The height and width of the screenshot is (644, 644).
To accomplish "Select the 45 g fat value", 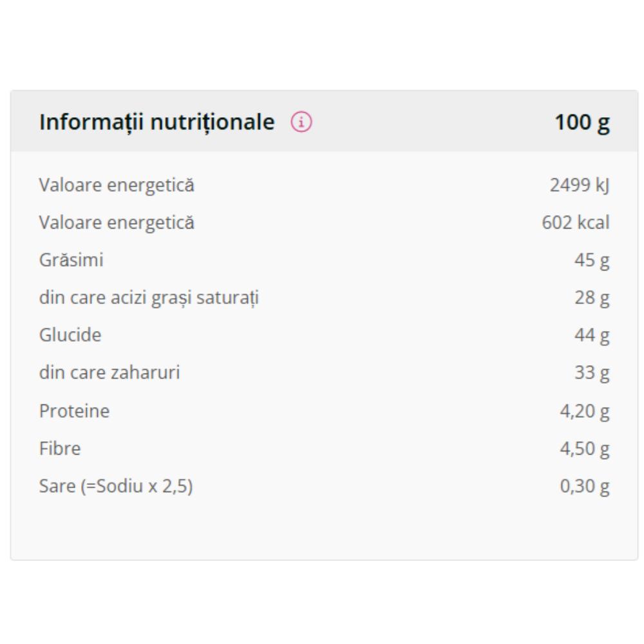I will point(592,261).
